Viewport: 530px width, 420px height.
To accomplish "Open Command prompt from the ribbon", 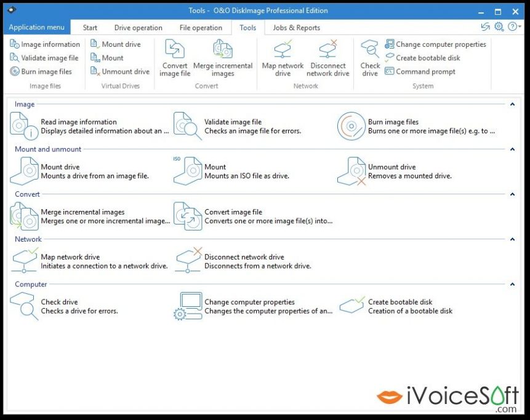I will [x=420, y=71].
